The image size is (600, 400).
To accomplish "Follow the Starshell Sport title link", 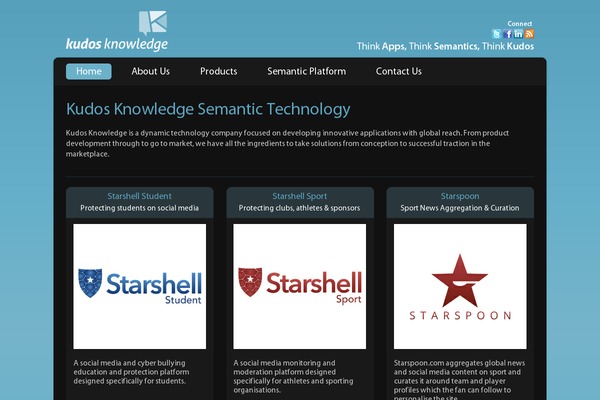I will (x=300, y=196).
